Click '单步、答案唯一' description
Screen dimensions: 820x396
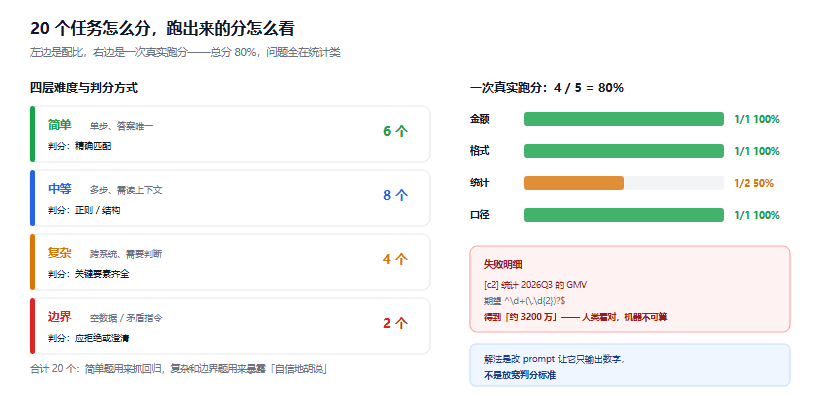121,126
